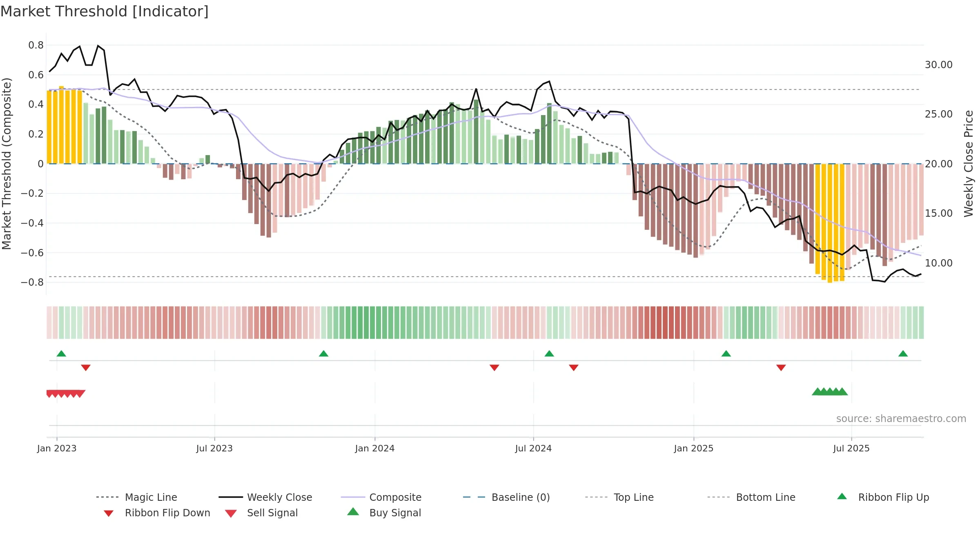
Task: Click the Ribbon Flip Up marker just after Jul 2024
Action: click(x=549, y=353)
